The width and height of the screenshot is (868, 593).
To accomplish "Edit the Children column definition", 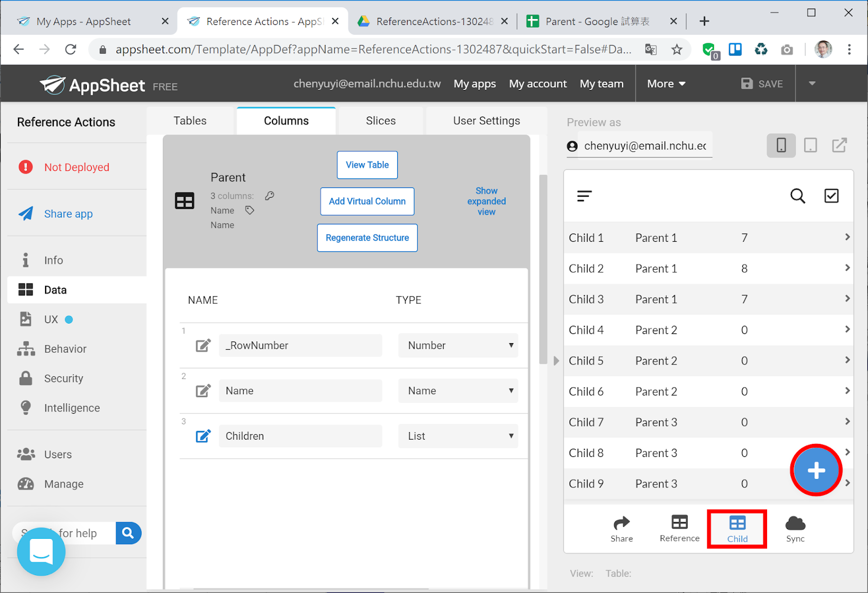I will (203, 436).
